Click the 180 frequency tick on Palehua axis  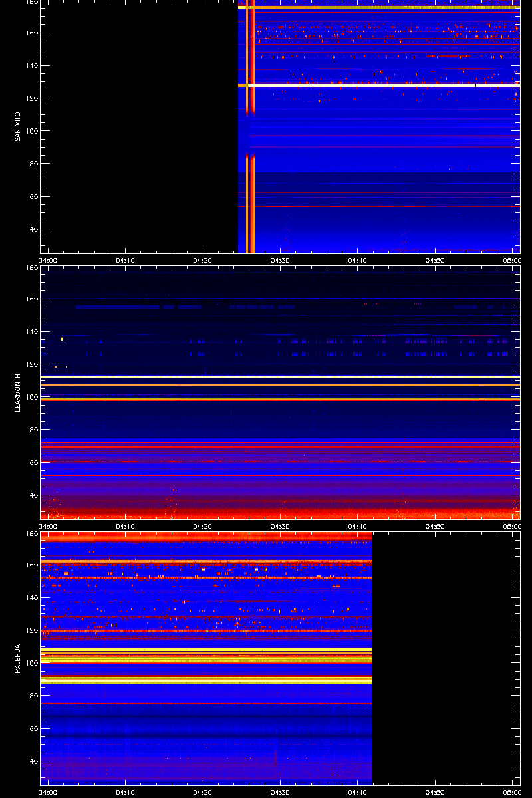point(33,534)
